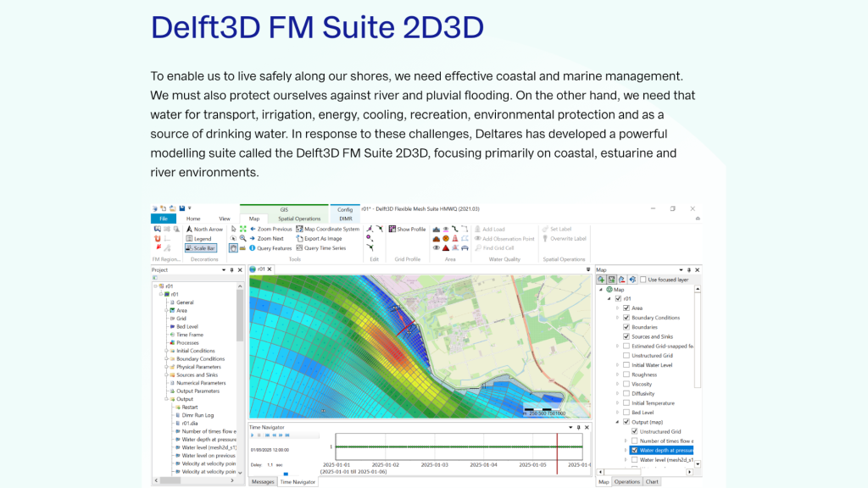Screen dimensions: 868x488
Task: Uncheck the Output (map) checkbox
Action: 626,422
